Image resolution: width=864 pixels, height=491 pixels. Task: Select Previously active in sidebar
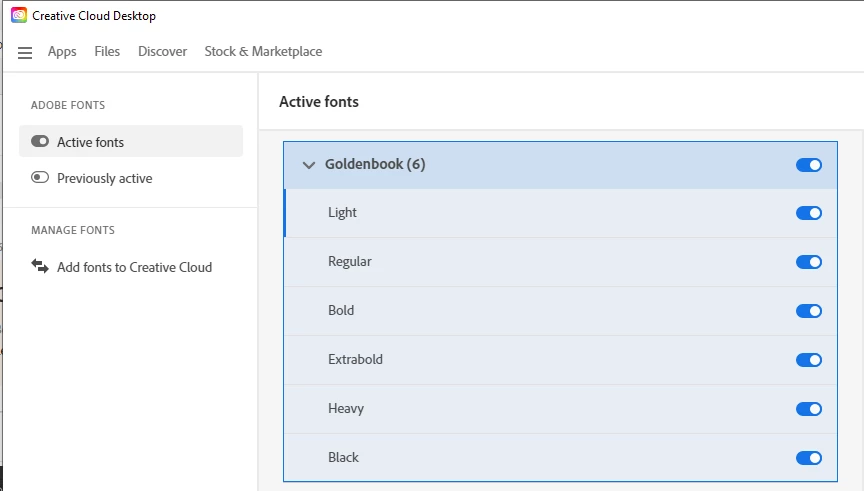tap(104, 178)
